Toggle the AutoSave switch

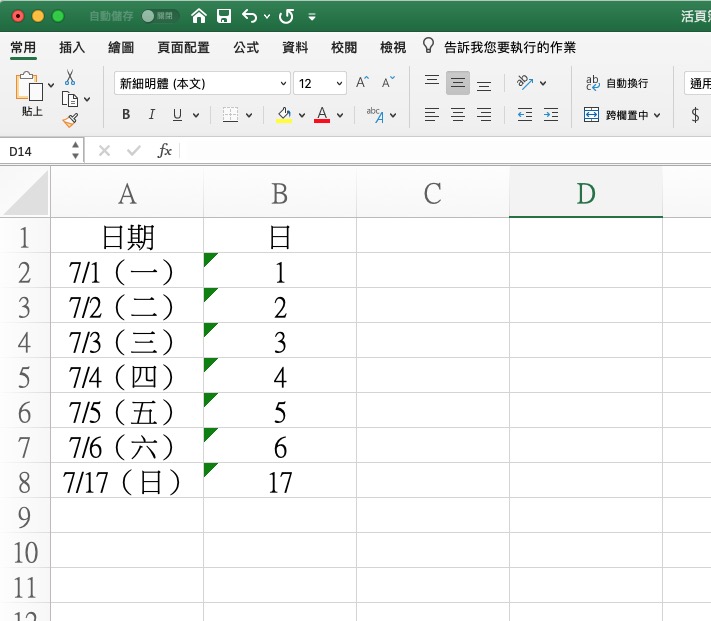(160, 16)
